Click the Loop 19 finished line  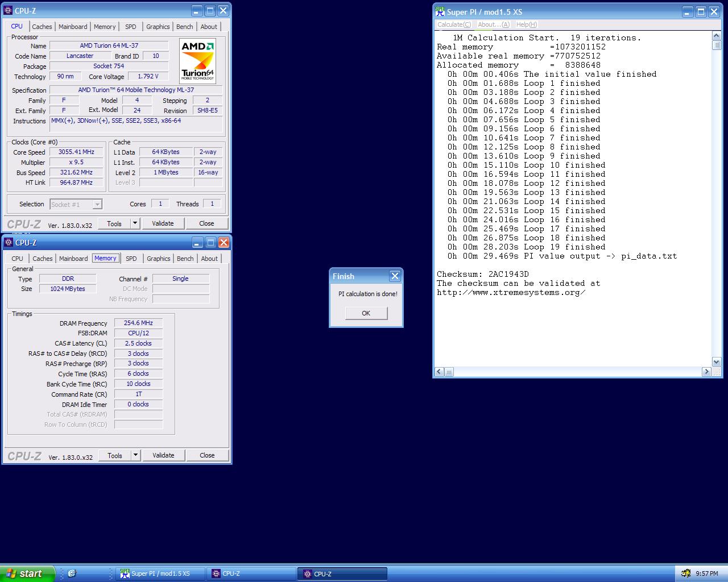[x=526, y=247]
